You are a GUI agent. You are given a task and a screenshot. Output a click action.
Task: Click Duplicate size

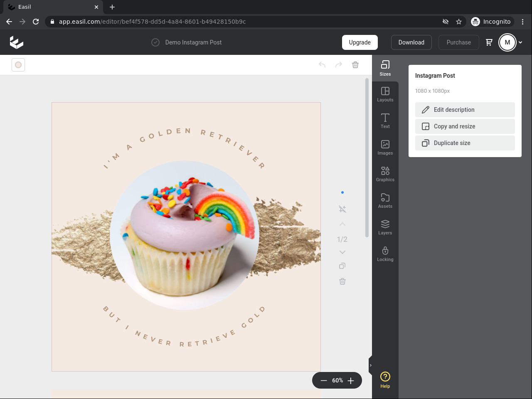465,143
